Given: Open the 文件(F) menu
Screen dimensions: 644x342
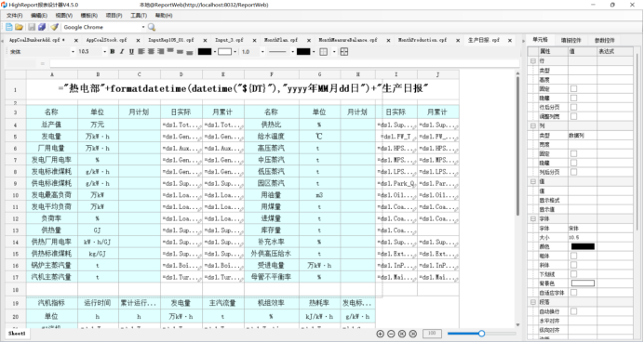Looking at the screenshot, I should [x=14, y=16].
